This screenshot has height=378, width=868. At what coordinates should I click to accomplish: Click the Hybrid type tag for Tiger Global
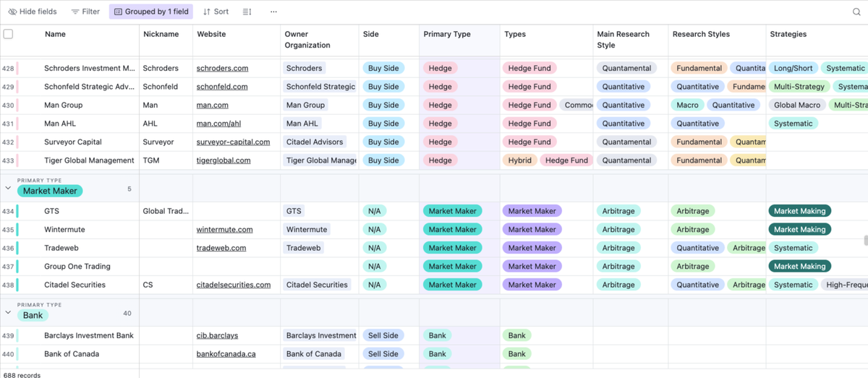(x=520, y=160)
